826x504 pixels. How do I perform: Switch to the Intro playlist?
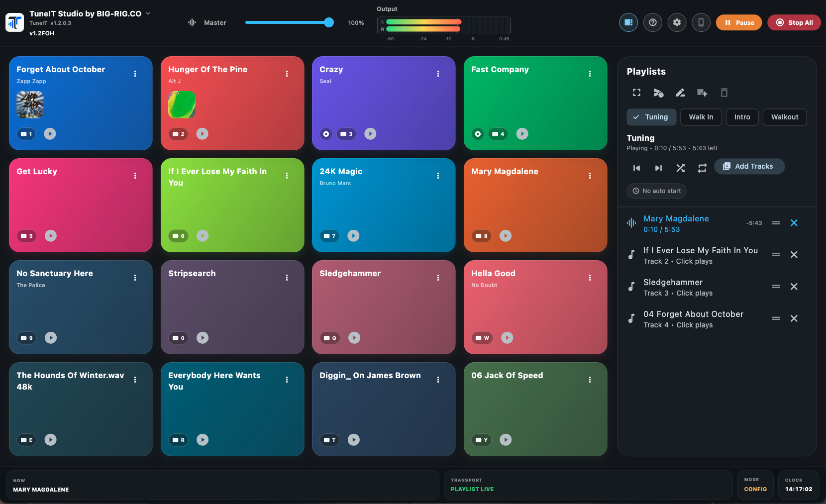click(742, 117)
